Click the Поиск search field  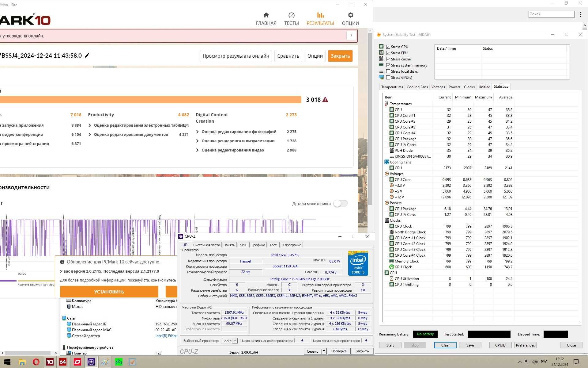point(552,14)
